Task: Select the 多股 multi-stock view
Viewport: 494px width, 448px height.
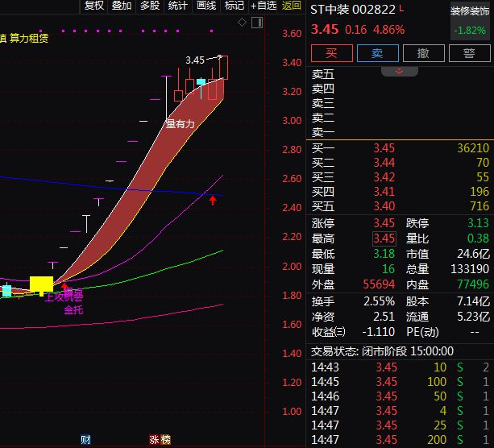Action: [150, 6]
